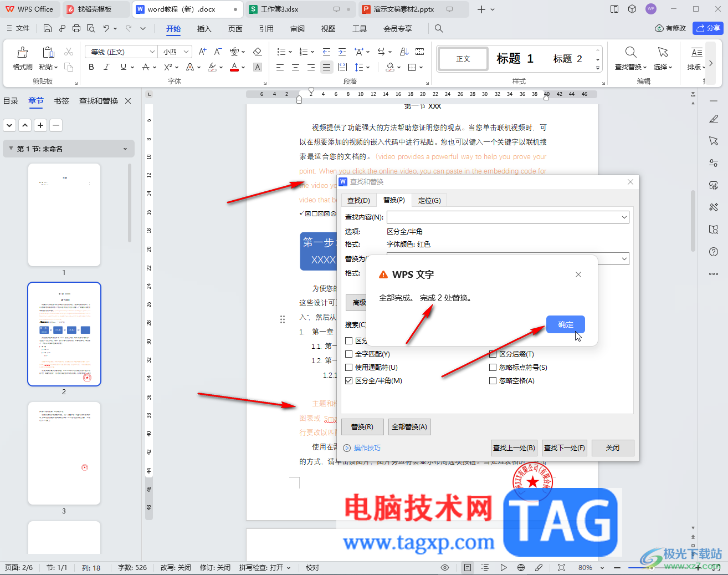Collapse down chevron in chapter panel
The image size is (728, 575).
[9, 125]
